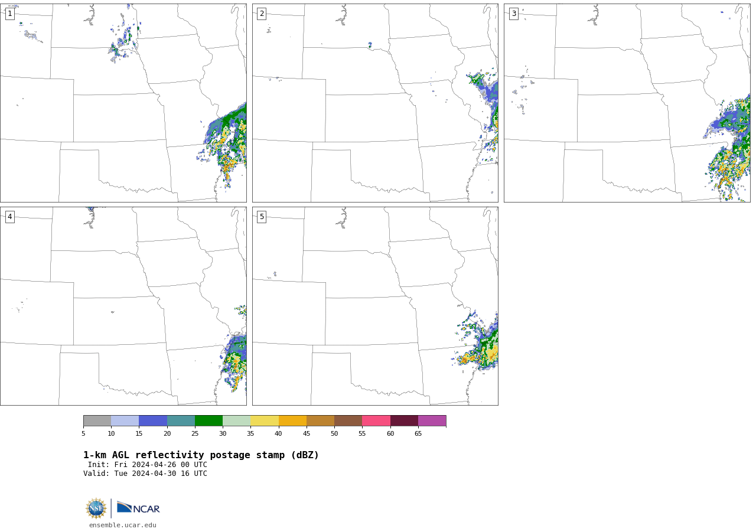Click colorbar tick label 65
Screen dimensions: 756x532
418,434
